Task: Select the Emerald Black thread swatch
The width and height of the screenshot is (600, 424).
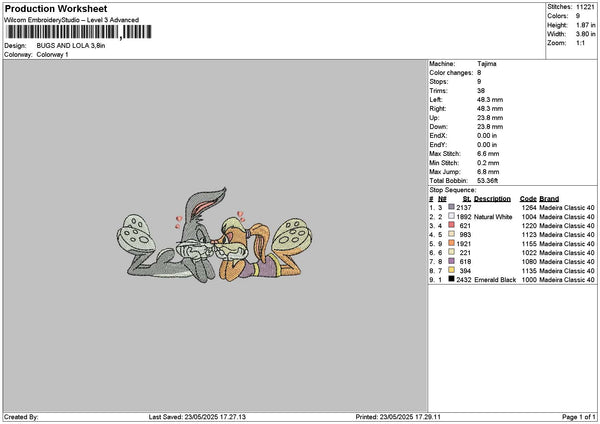Action: tap(452, 279)
